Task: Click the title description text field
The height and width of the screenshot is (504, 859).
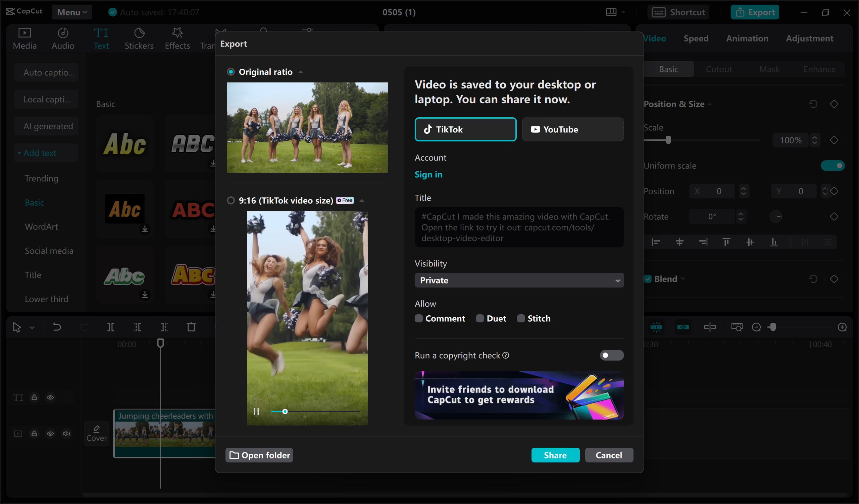Action: pos(519,227)
